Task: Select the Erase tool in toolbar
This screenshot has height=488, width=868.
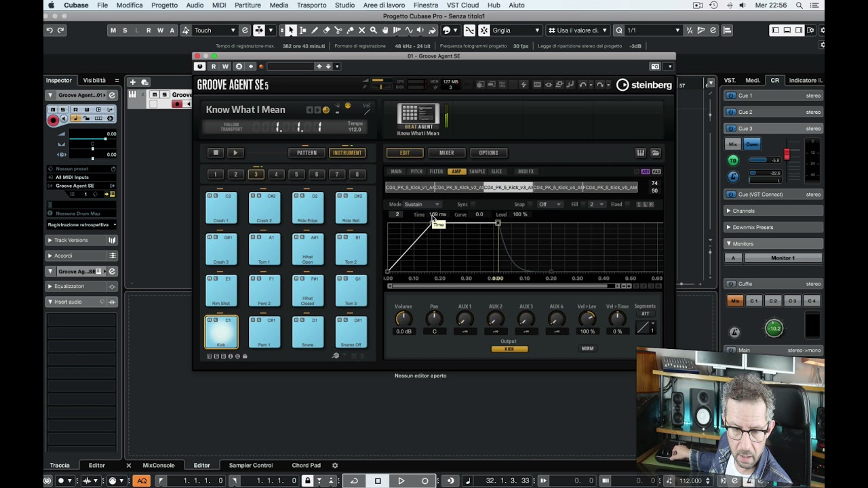Action: pos(326,30)
